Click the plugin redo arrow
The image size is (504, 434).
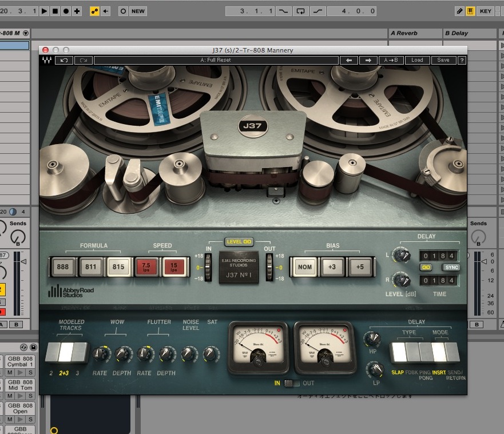[x=84, y=60]
